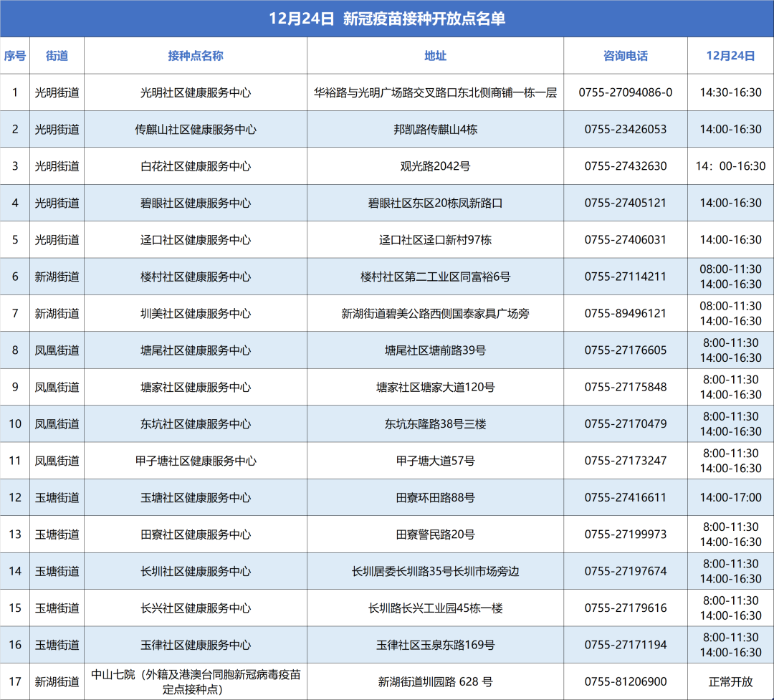Click phone number 0755-23426053
Image resolution: width=774 pixels, height=700 pixels.
(625, 130)
